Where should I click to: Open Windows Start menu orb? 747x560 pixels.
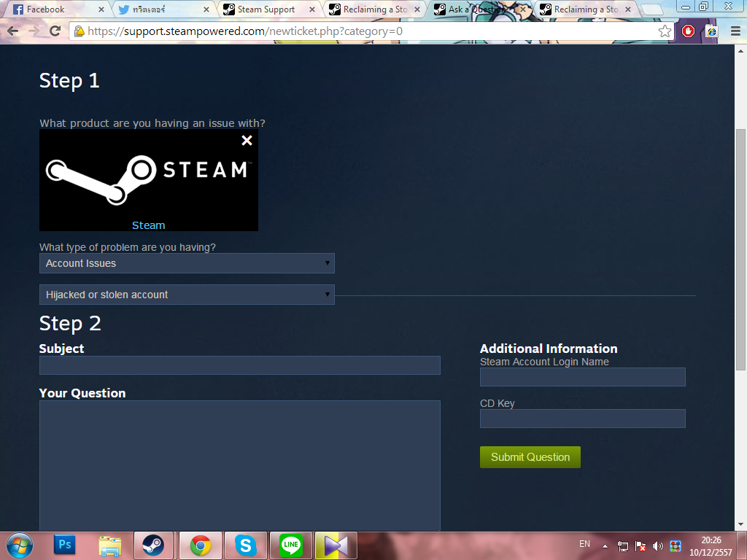pos(20,545)
